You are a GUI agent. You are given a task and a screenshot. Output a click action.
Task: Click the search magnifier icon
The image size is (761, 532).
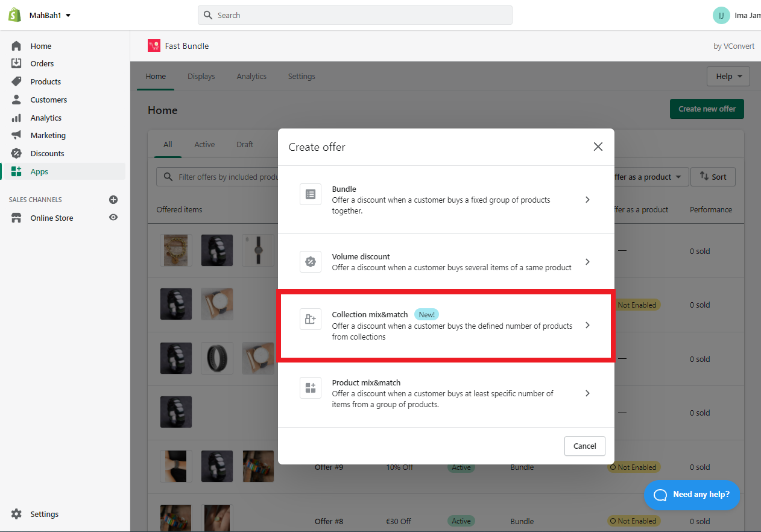[x=208, y=15]
